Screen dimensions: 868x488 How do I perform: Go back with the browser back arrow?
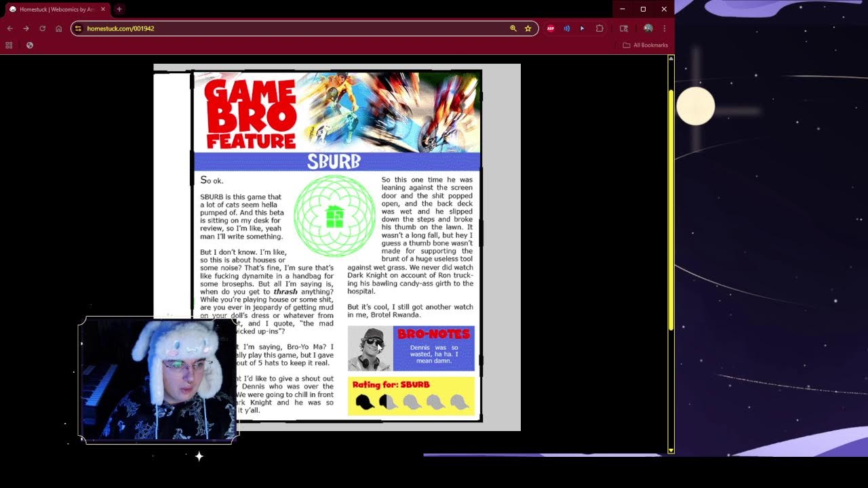coord(9,28)
